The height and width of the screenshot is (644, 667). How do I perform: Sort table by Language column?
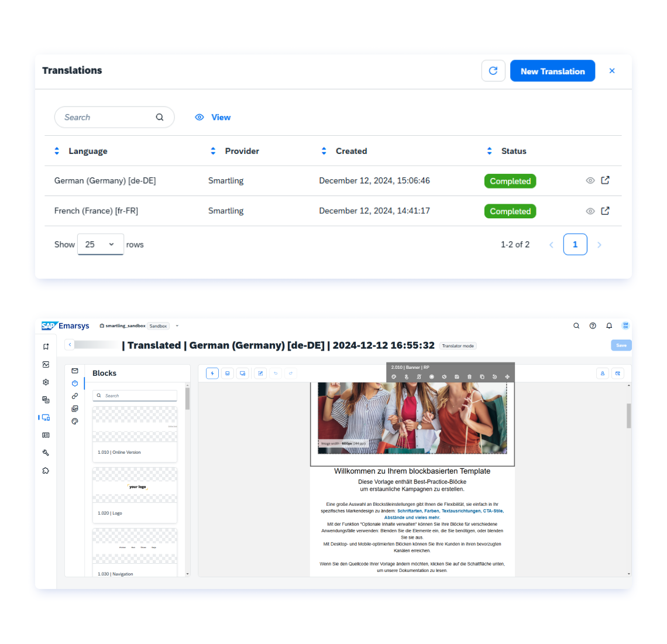tap(57, 151)
